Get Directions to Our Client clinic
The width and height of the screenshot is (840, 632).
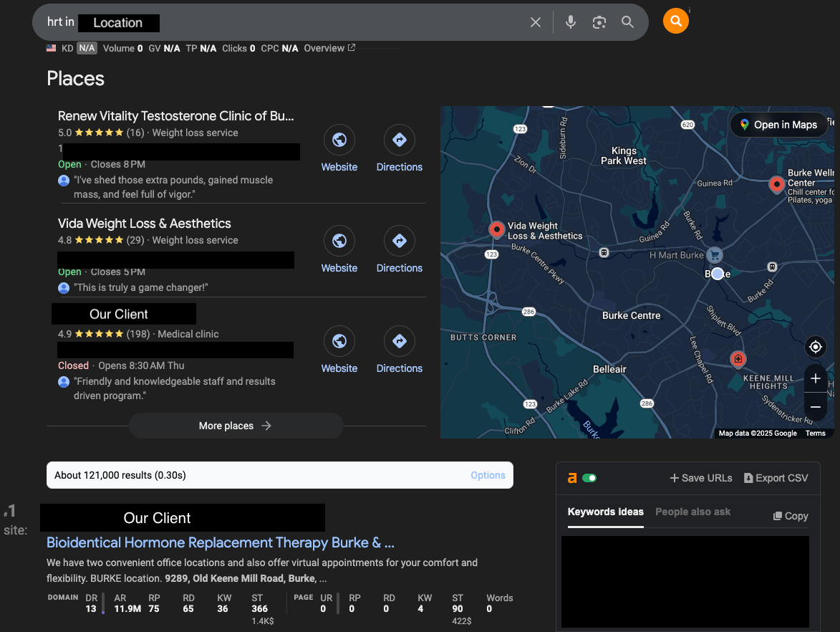[x=399, y=341]
